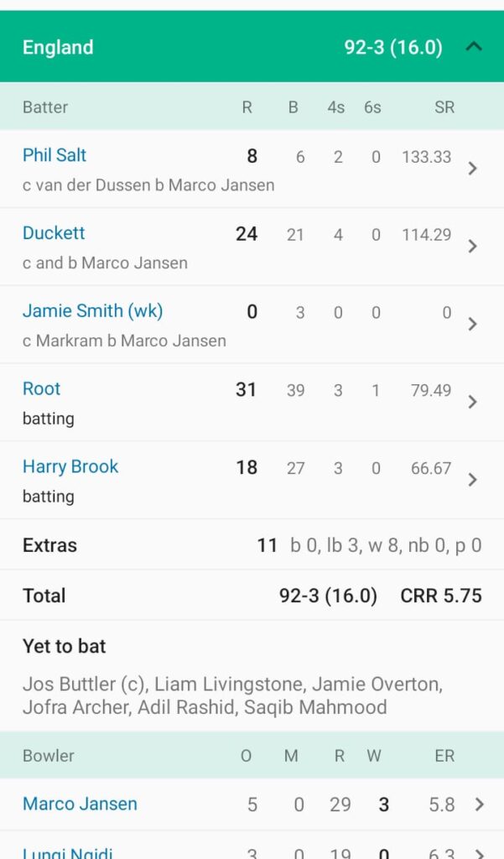This screenshot has height=859, width=504.
Task: Collapse the England innings scorecard chevron
Action: 473,47
